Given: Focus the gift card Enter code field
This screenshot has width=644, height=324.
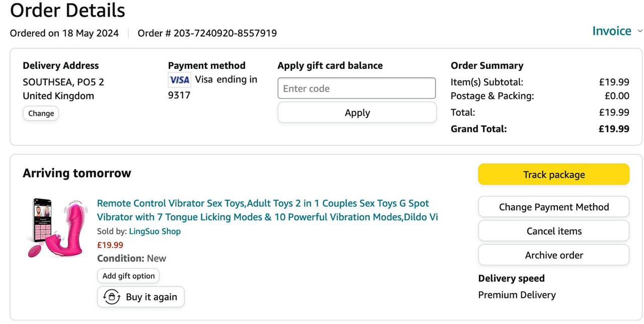Looking at the screenshot, I should [356, 89].
